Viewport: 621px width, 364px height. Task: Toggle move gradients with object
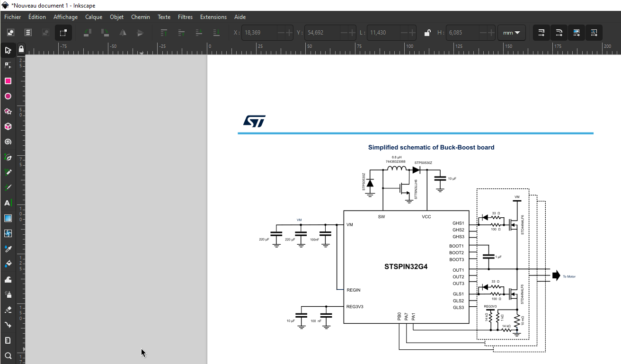577,33
